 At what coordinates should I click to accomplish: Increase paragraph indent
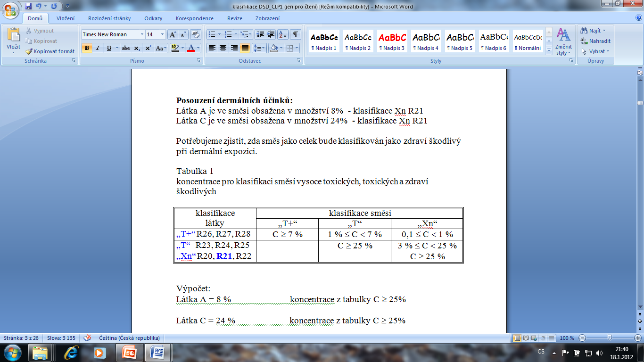[x=271, y=34]
